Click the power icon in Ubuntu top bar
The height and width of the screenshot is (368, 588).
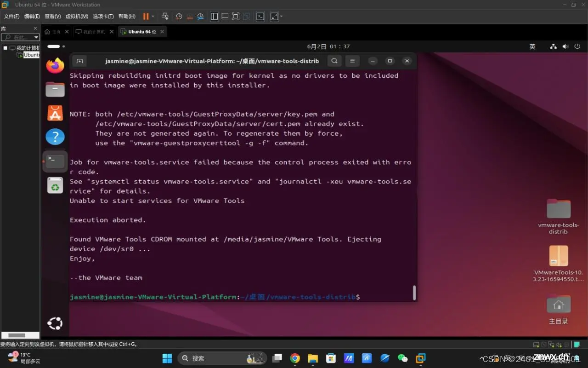(x=577, y=46)
